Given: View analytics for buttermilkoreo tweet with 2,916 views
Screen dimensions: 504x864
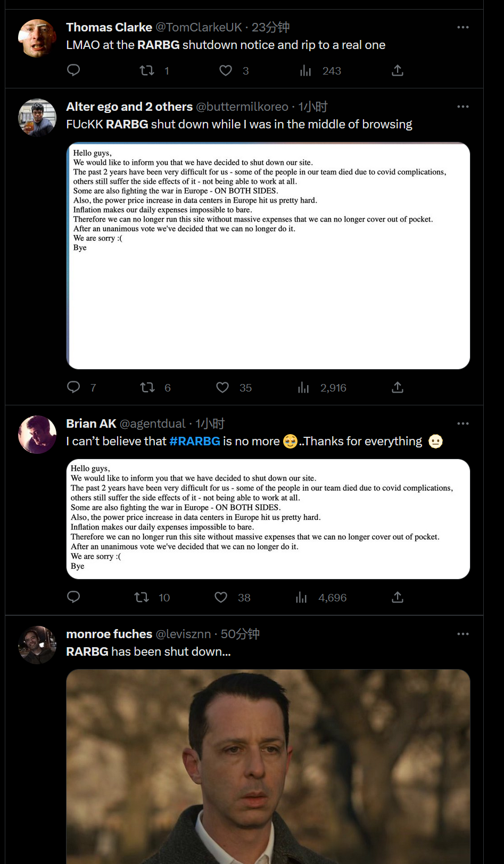Looking at the screenshot, I should [x=322, y=387].
